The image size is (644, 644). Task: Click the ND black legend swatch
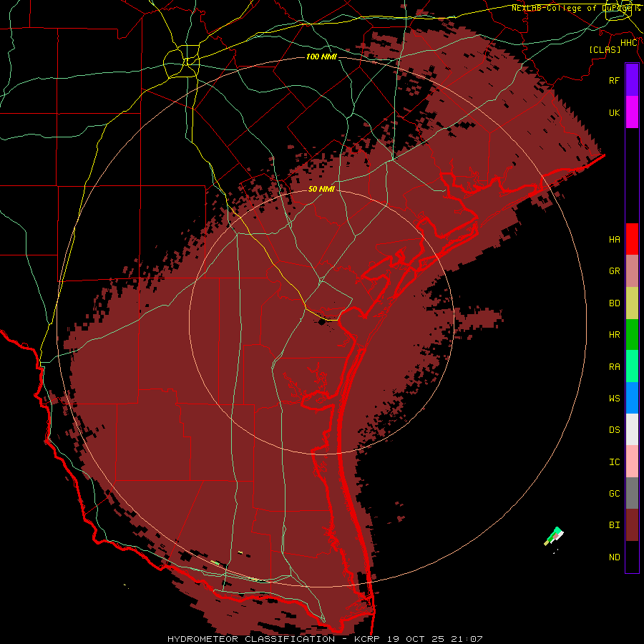tap(632, 557)
